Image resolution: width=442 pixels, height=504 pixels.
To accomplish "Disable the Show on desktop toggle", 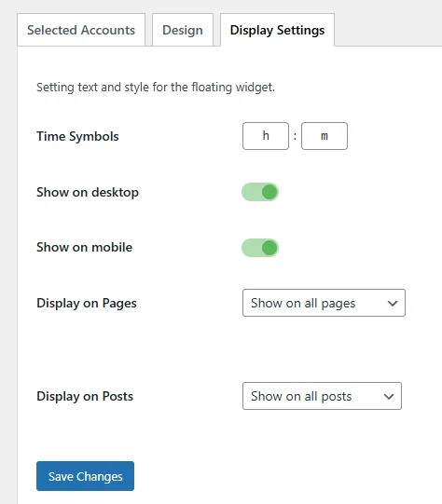I will [260, 192].
